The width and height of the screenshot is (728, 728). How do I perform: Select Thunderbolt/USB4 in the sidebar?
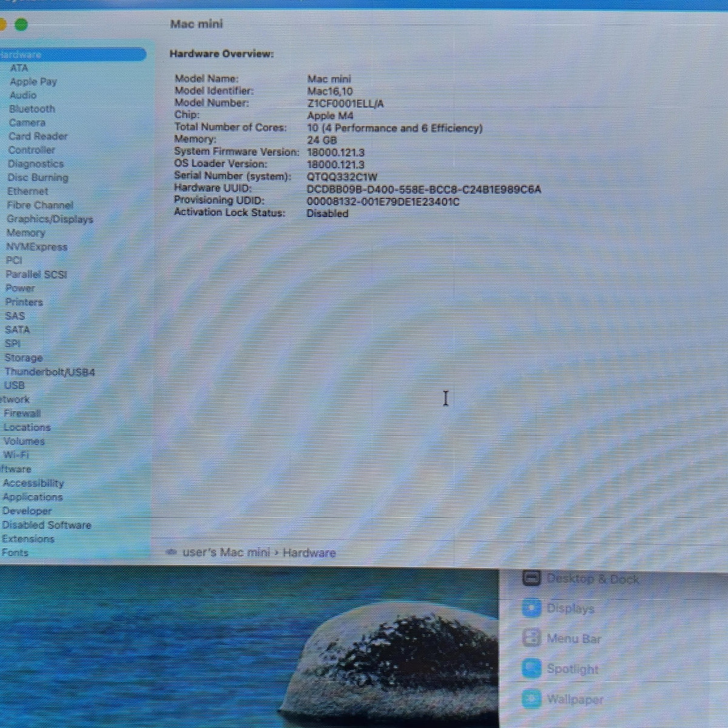coord(50,372)
